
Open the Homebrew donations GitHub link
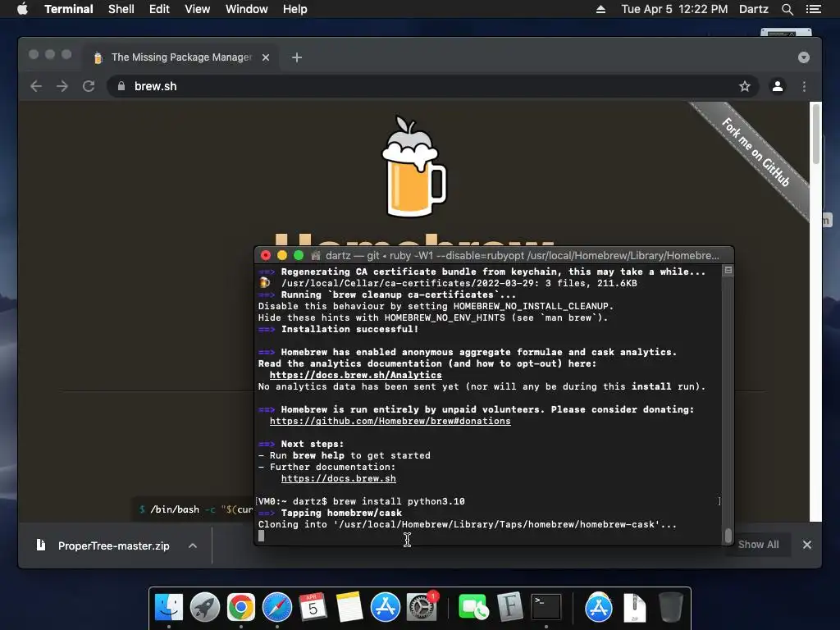pos(390,421)
